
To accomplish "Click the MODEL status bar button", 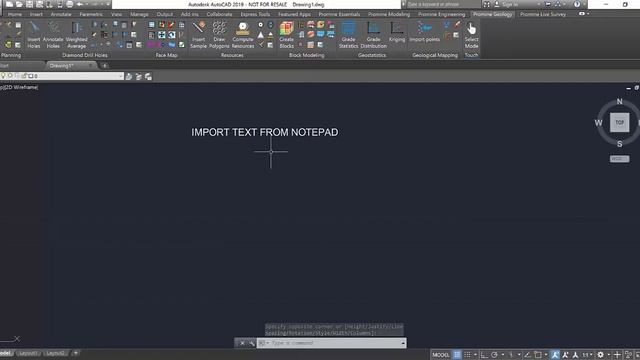I will point(440,355).
